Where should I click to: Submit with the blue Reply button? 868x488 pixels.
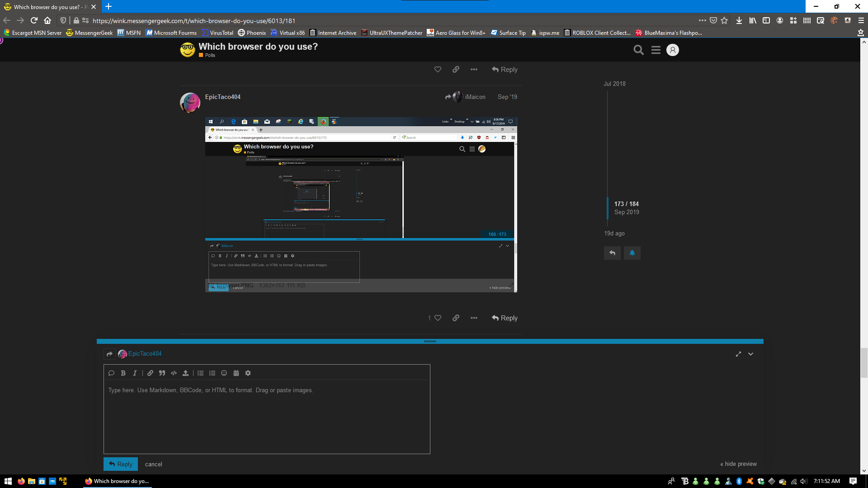pos(121,464)
